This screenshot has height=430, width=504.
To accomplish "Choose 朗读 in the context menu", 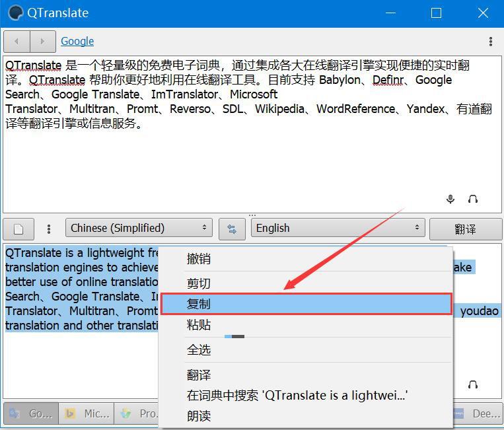I will [306, 416].
